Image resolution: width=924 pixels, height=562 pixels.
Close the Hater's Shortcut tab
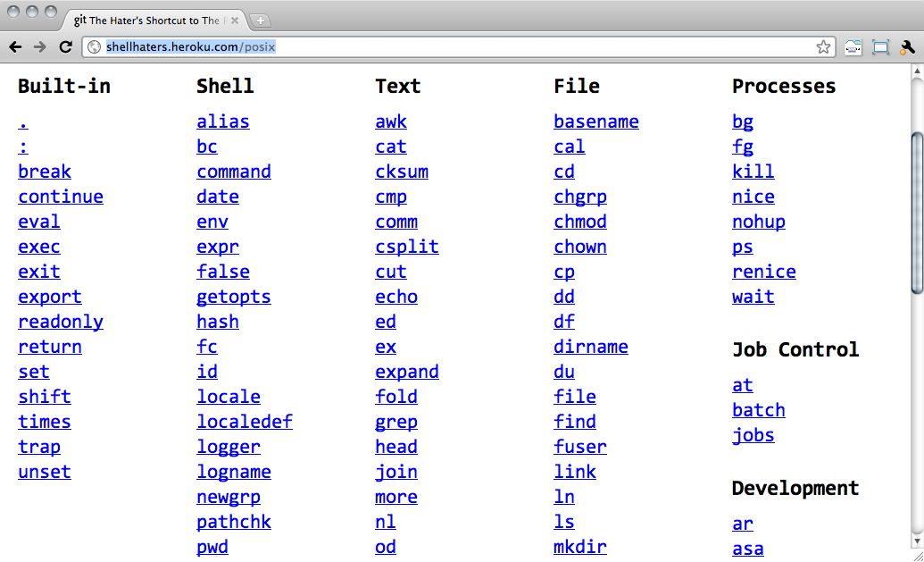point(235,21)
